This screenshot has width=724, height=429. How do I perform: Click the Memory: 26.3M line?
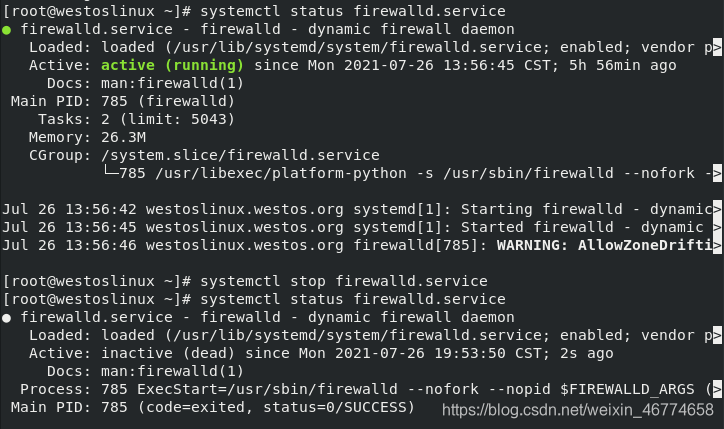click(87, 137)
